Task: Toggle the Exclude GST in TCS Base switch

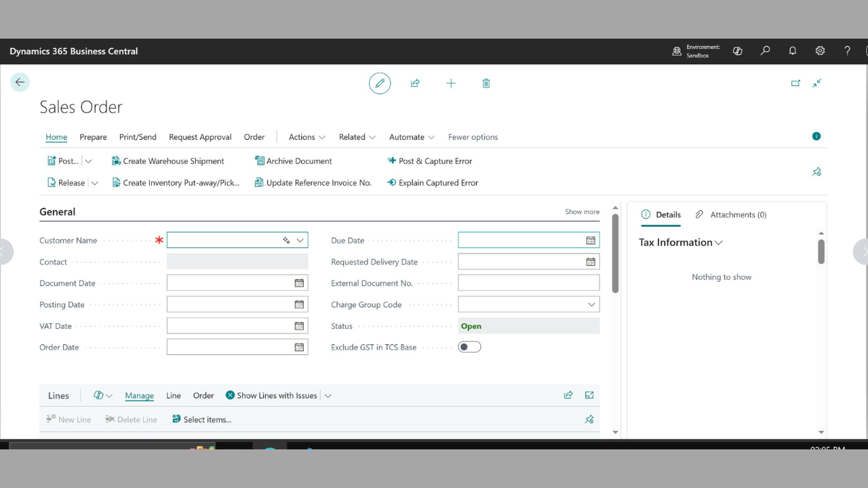Action: point(469,347)
